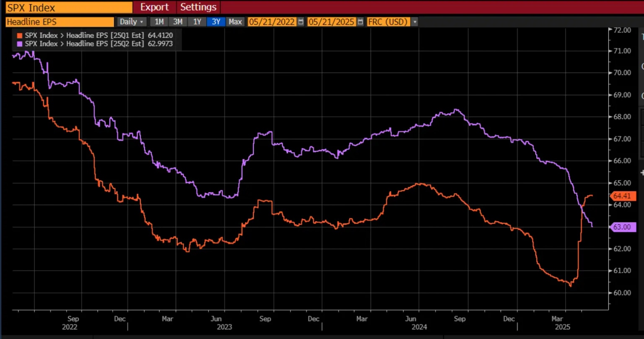
Task: Click the plus icon at right edge
Action: 642,173
